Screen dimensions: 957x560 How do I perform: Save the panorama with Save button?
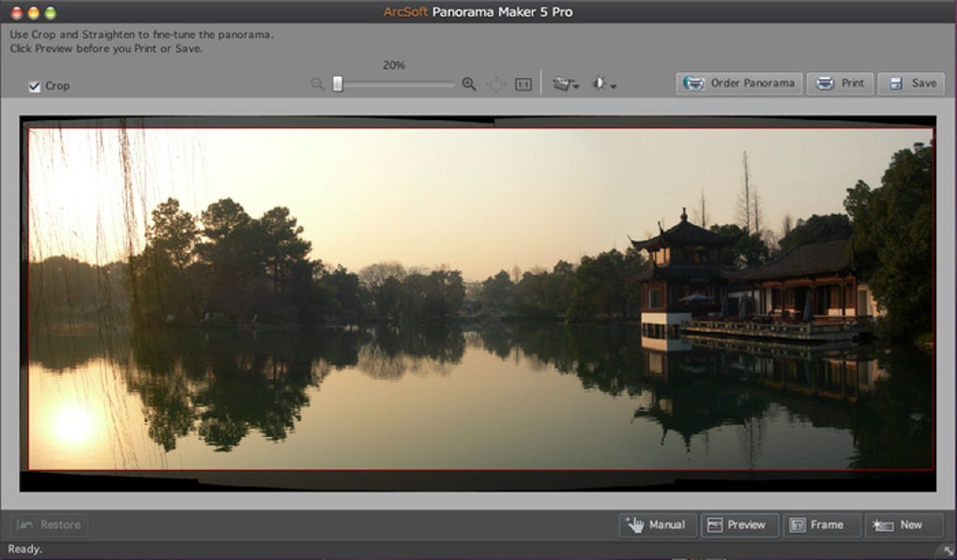click(911, 83)
